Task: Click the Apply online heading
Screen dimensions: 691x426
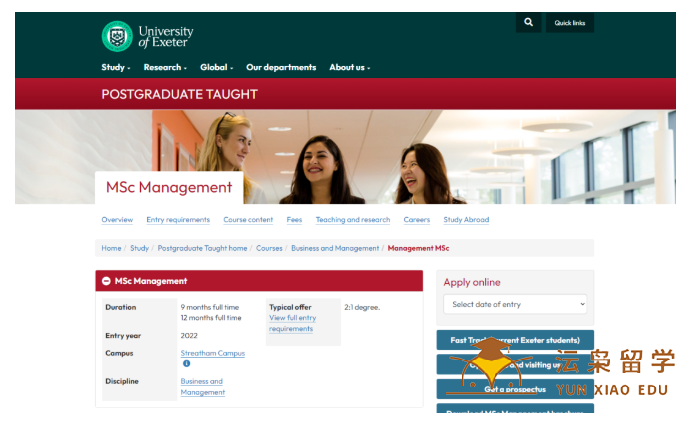Action: [x=472, y=282]
